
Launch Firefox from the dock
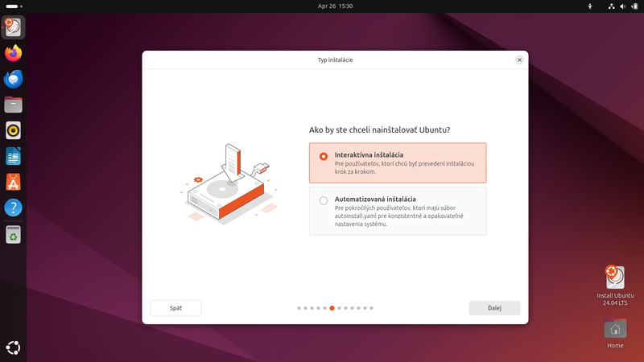click(x=13, y=53)
